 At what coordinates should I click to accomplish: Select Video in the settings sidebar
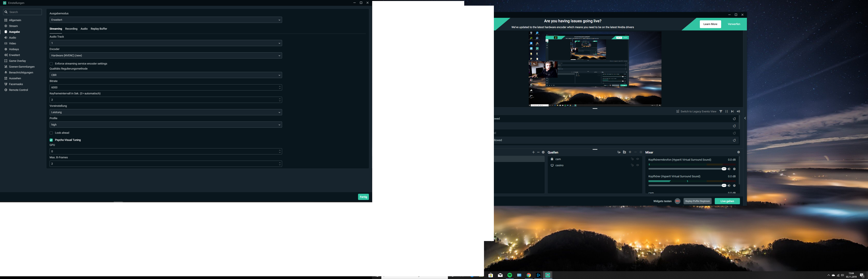(x=12, y=43)
